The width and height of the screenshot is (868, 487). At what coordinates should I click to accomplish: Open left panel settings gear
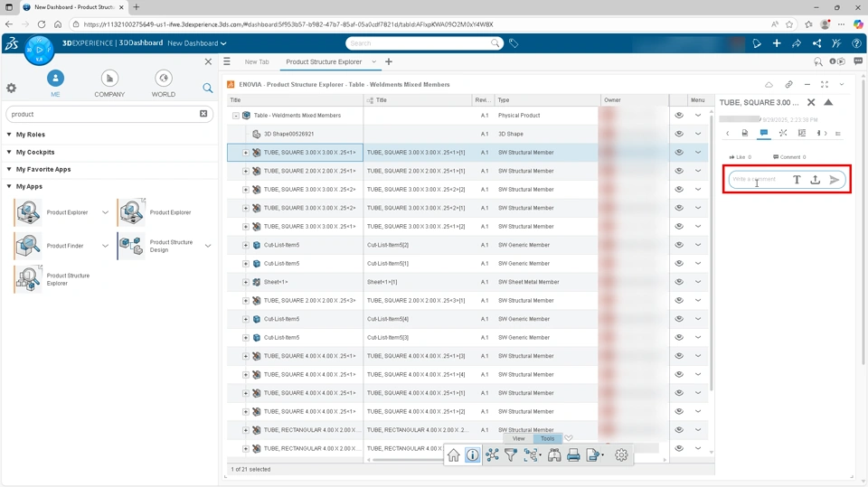click(11, 88)
